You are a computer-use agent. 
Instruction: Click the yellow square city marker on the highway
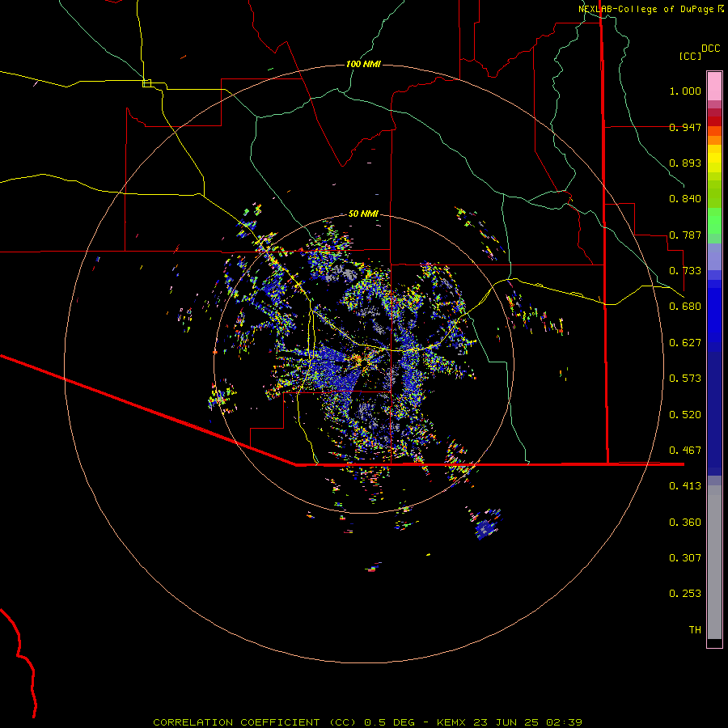coord(146,83)
